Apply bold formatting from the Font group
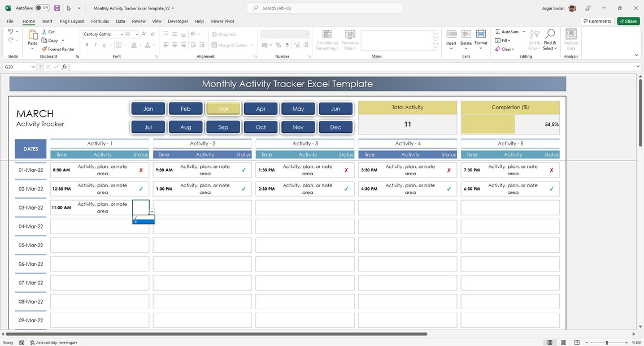Image resolution: width=644 pixels, height=346 pixels. point(87,45)
